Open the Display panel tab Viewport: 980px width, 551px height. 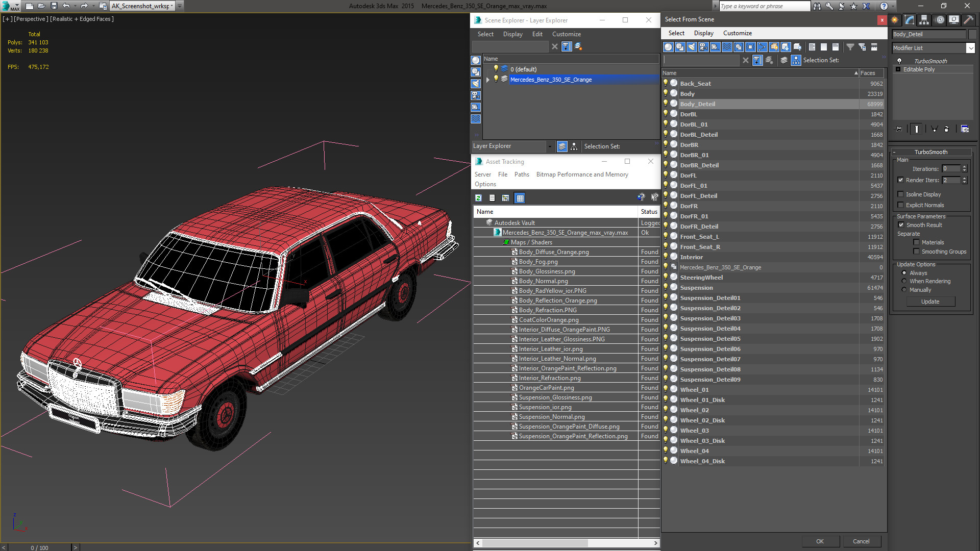coord(954,20)
